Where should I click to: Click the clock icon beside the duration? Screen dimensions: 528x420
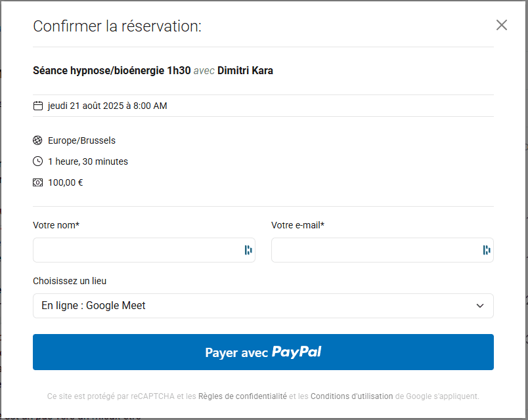pos(37,161)
